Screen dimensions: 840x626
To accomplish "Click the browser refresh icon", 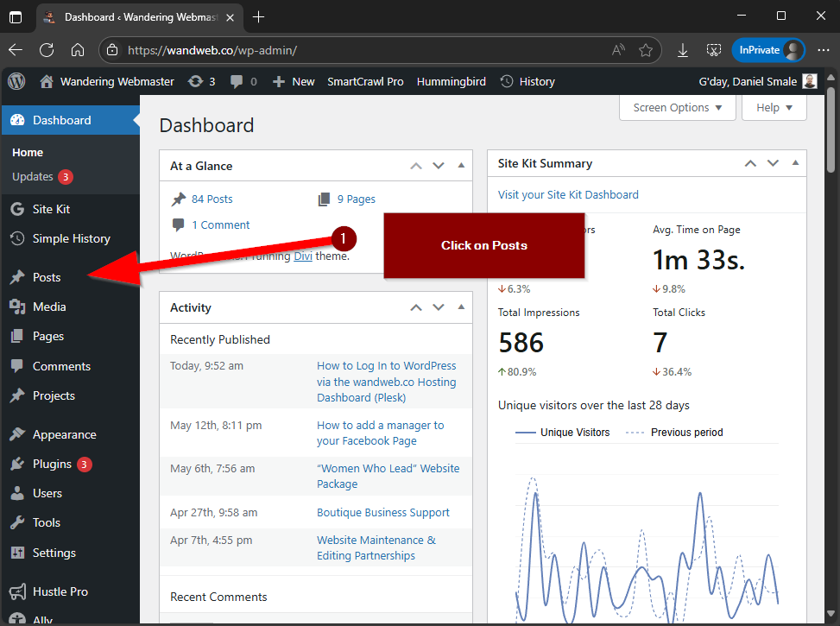I will [x=47, y=50].
